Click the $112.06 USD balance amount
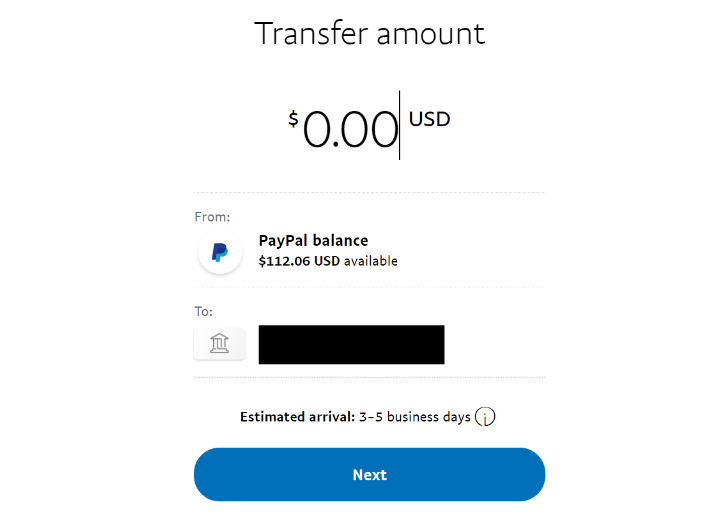 tap(299, 261)
